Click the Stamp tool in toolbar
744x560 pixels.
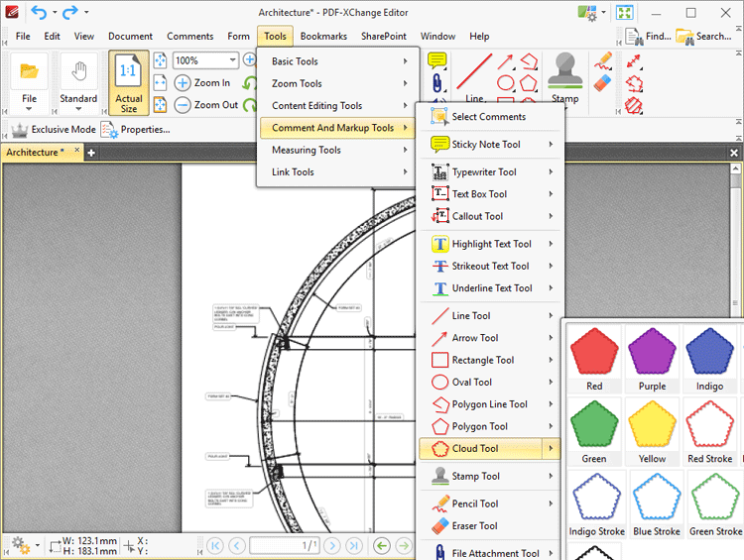(x=565, y=78)
